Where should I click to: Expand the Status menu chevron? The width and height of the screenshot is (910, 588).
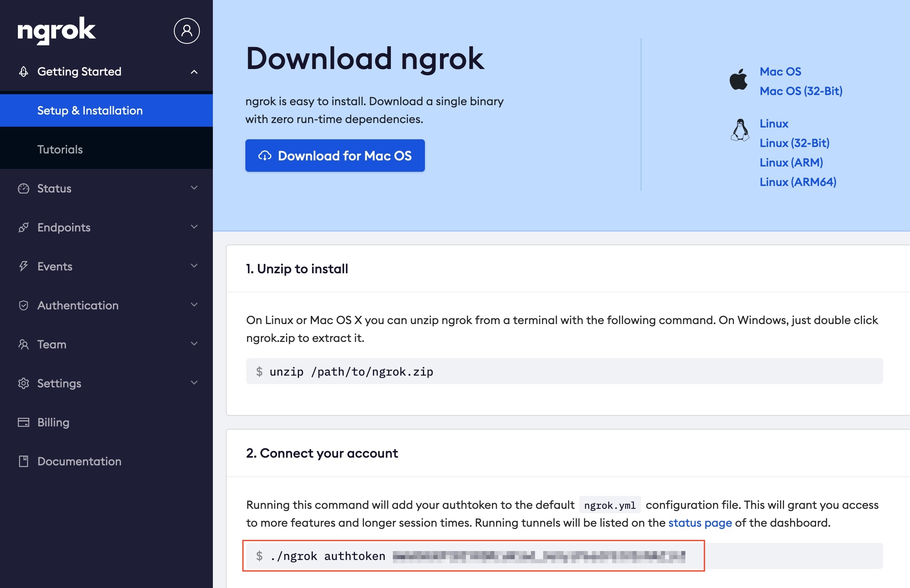click(194, 188)
